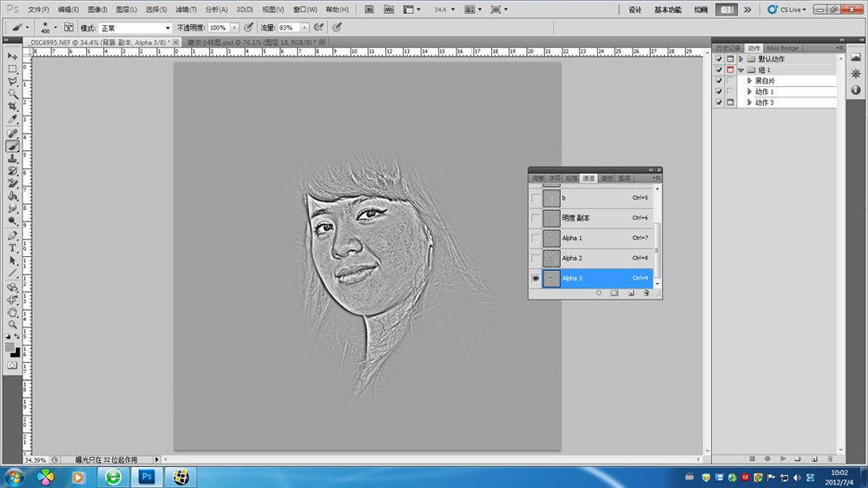The image size is (868, 488).
Task: Hide the Alpha 3 channel eye
Action: tap(536, 279)
